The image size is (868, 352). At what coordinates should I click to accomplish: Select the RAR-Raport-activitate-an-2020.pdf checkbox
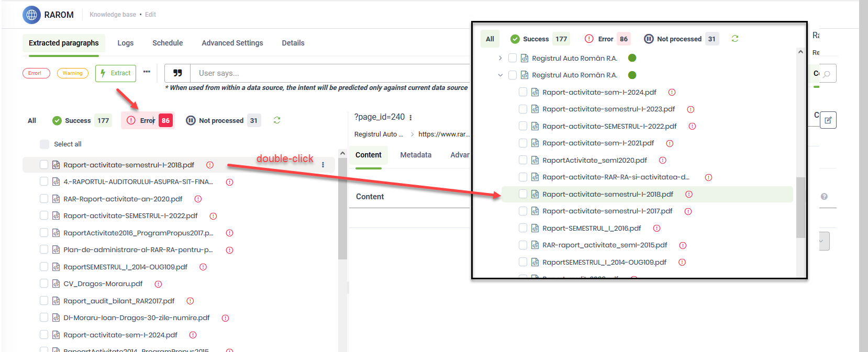coord(44,199)
